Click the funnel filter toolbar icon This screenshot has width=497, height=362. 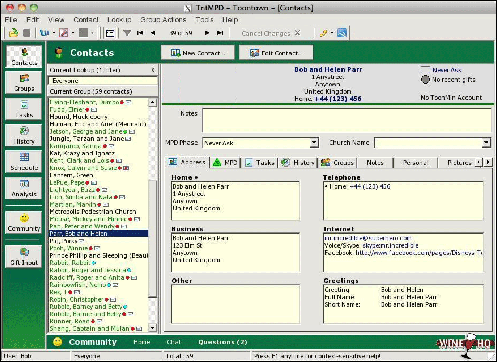tap(127, 33)
